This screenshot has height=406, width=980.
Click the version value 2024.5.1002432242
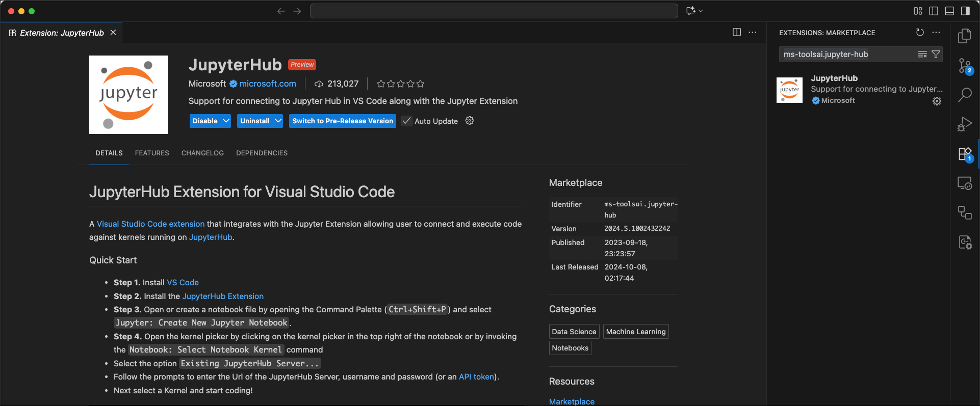coord(637,229)
